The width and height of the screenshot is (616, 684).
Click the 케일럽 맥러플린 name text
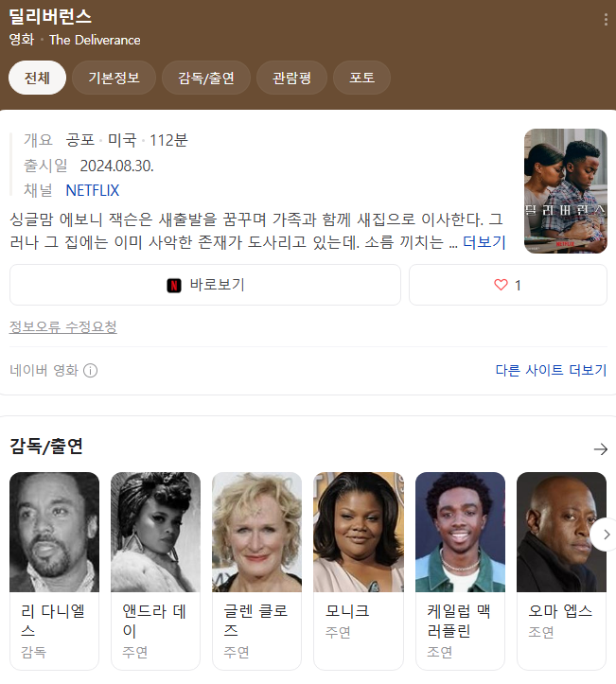tap(459, 622)
